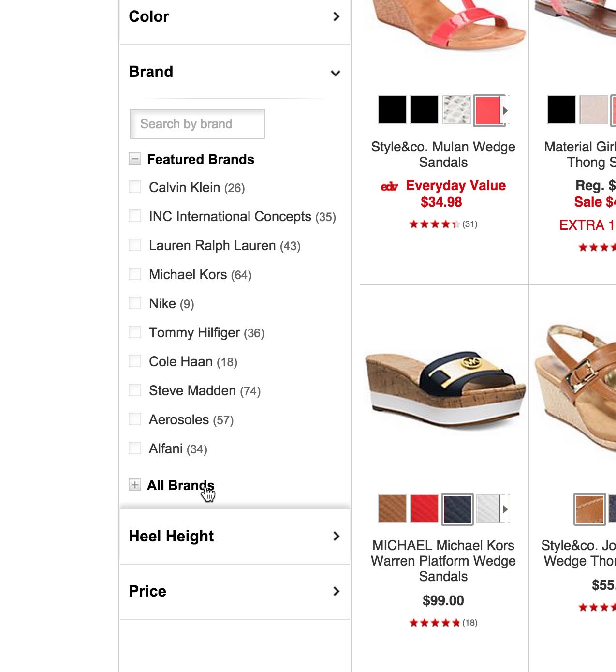Viewport: 616px width, 672px height.
Task: Select the coral swatch for Mulan Wedge
Action: tap(487, 110)
